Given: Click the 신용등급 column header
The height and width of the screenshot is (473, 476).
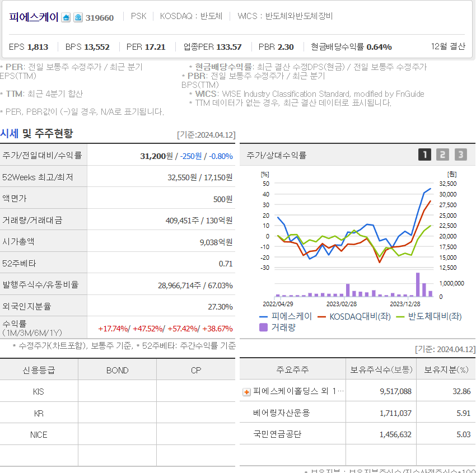Looking at the screenshot, I should (x=39, y=370).
